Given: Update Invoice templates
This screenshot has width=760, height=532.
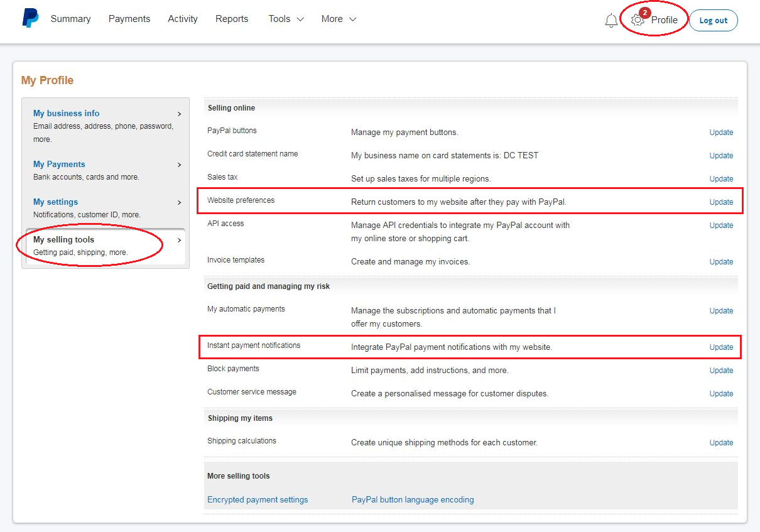Looking at the screenshot, I should point(721,262).
